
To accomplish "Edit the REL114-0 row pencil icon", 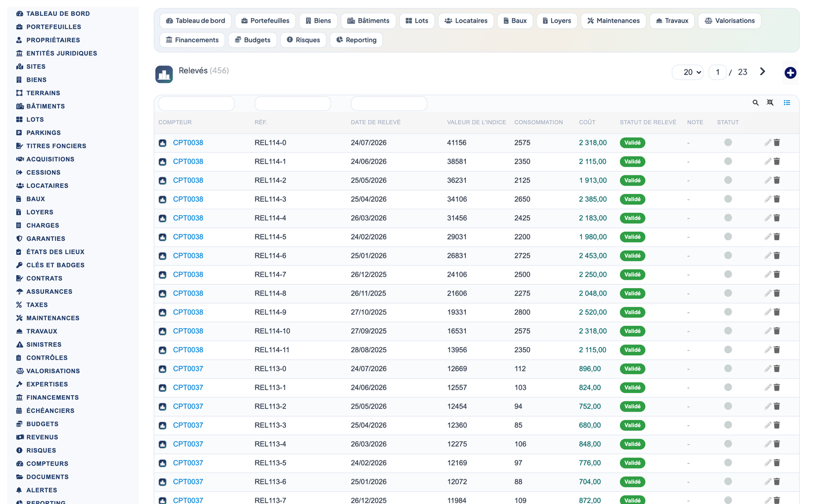I will click(768, 143).
